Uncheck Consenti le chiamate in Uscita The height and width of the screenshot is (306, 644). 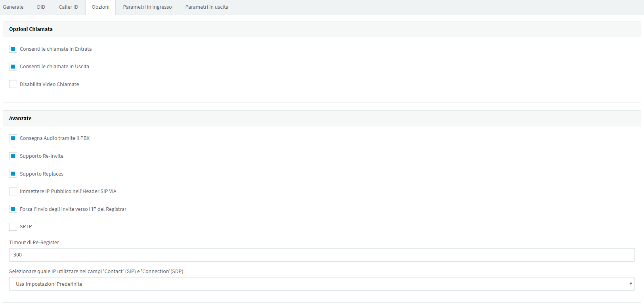13,67
